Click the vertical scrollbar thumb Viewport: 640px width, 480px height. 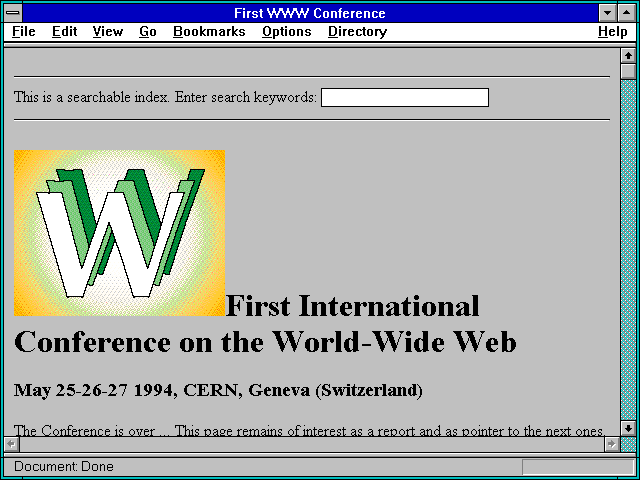click(628, 71)
